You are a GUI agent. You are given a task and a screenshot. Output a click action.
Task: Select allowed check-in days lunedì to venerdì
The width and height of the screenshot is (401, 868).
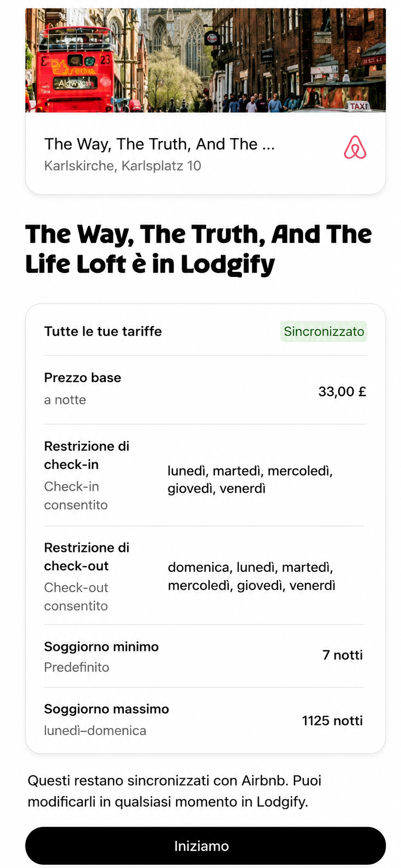tap(250, 480)
